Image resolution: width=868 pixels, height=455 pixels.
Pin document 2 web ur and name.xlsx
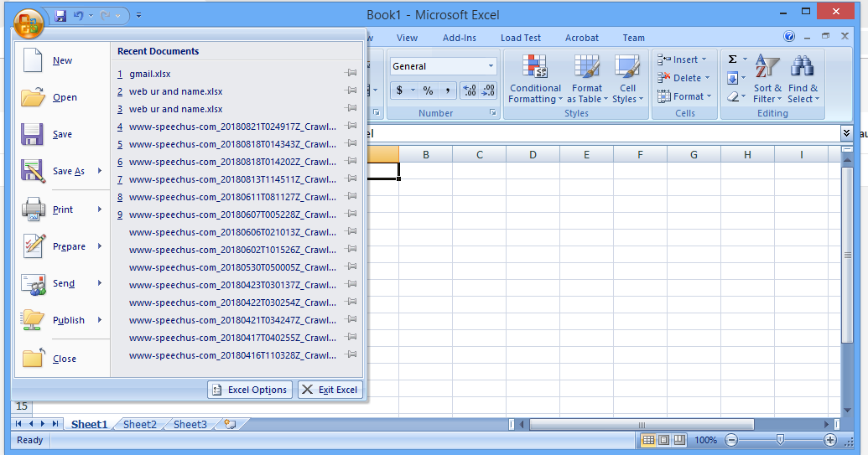[x=351, y=90]
